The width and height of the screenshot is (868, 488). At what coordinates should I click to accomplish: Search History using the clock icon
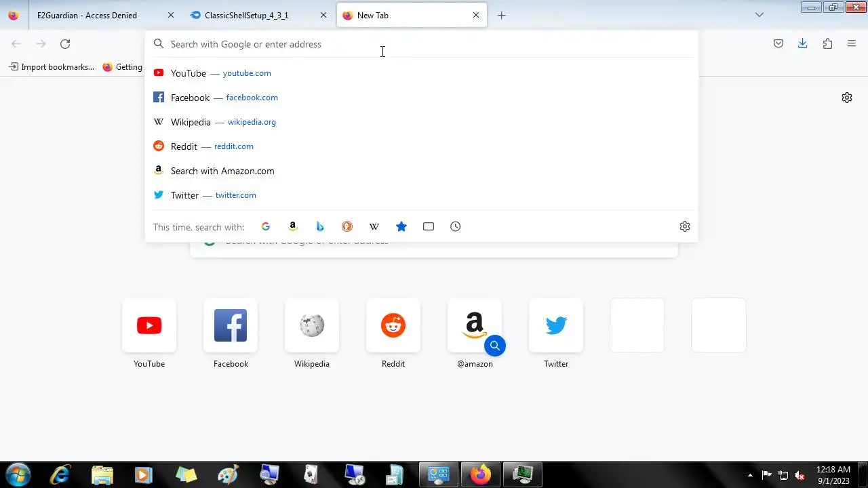(456, 226)
